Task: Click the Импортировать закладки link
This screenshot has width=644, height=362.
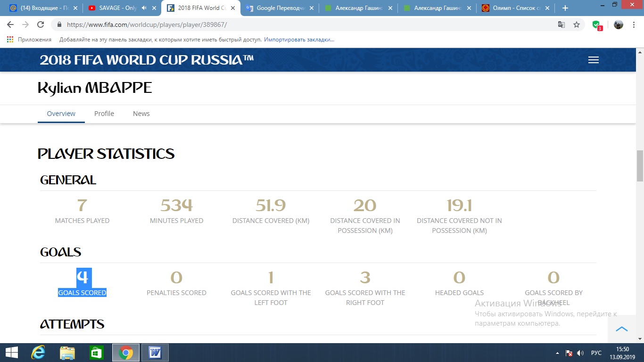Action: [299, 40]
